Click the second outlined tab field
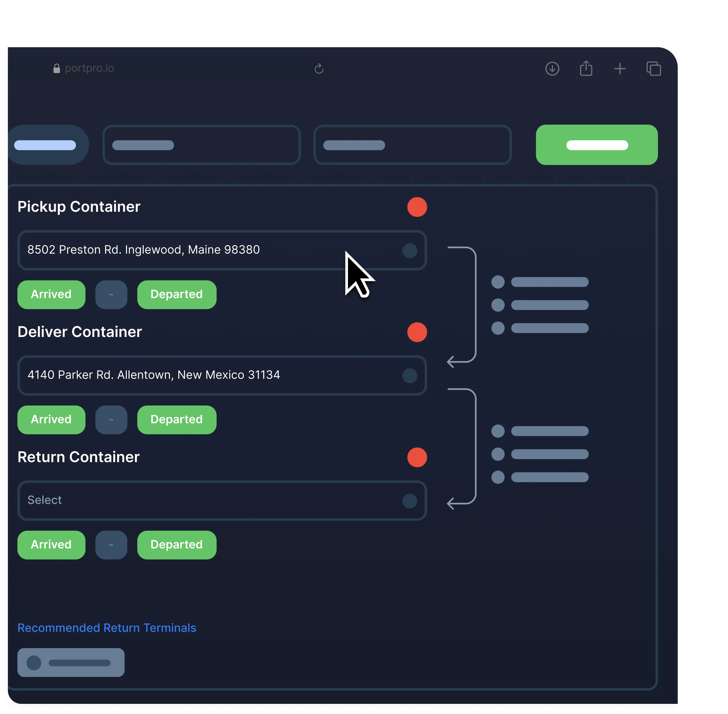Viewport: 728px width, 714px height. 412,145
